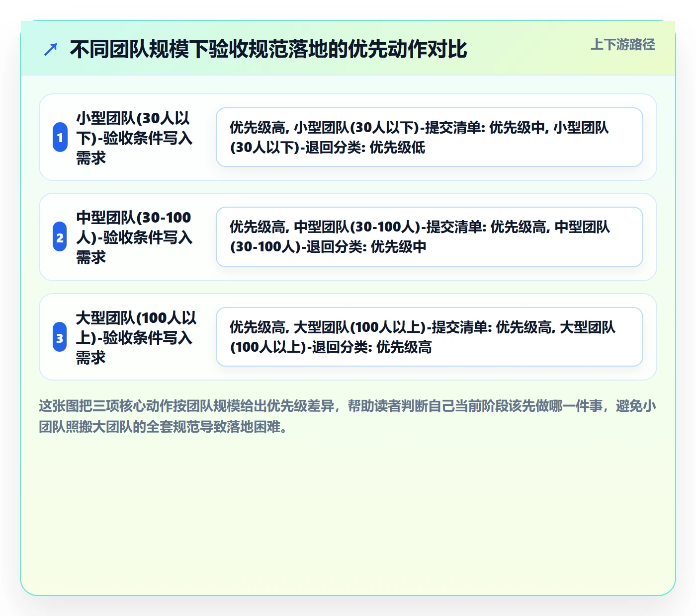The image size is (696, 616).
Task: Click the blue arrow icon beside title
Action: point(51,49)
